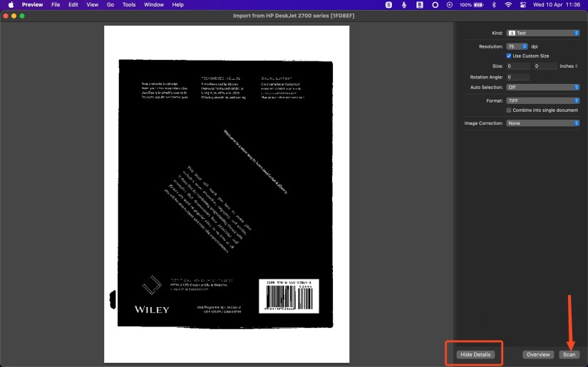Click the Hide Details button
Screen dimensions: 588x367
(475, 354)
